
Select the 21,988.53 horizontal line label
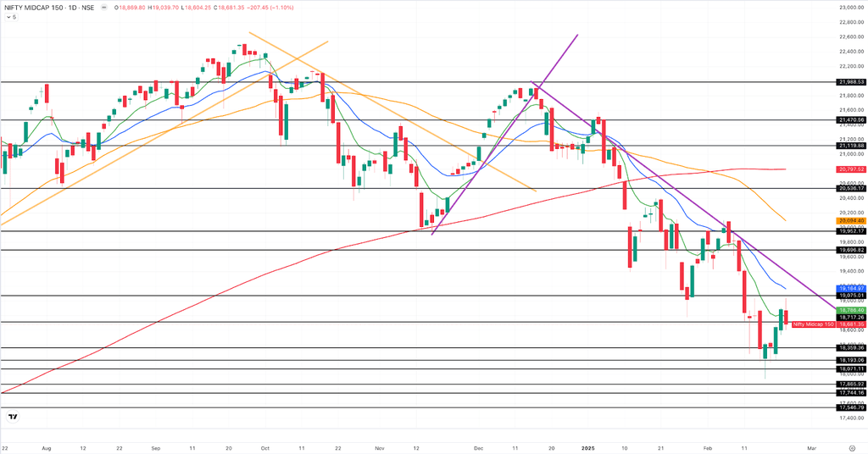850,82
